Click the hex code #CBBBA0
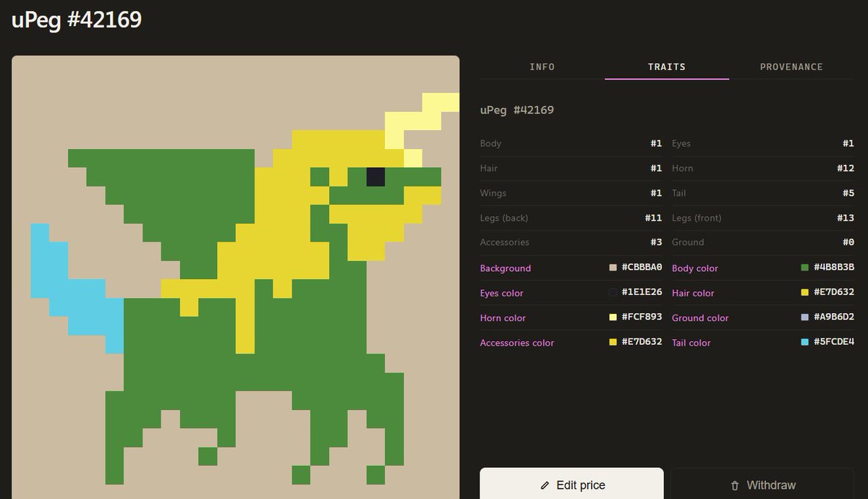The image size is (868, 499). pyautogui.click(x=642, y=268)
